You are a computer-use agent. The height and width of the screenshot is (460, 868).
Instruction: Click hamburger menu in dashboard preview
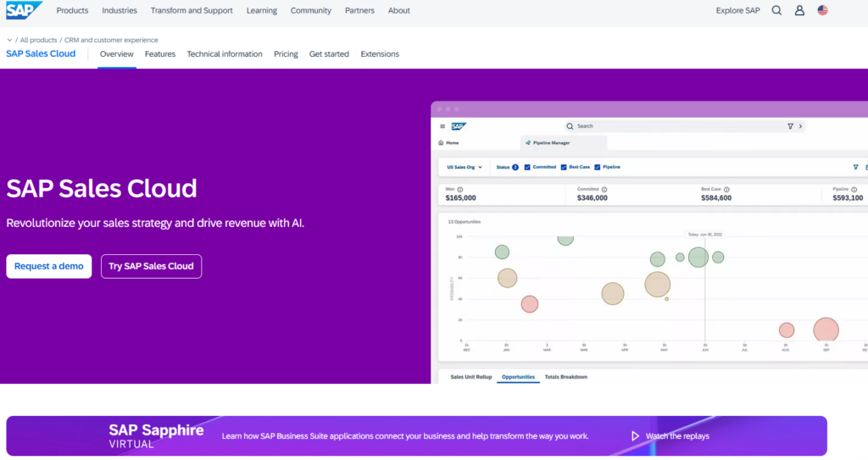[442, 126]
